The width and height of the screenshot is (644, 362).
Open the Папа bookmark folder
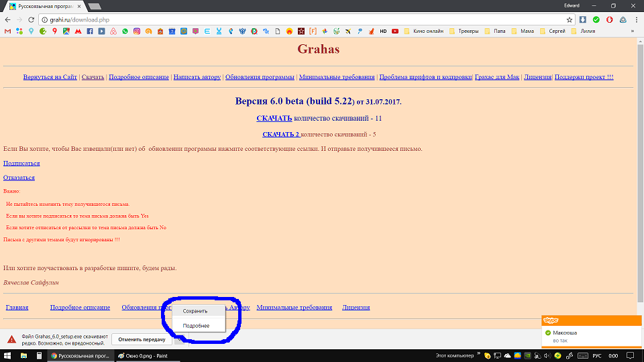click(495, 32)
